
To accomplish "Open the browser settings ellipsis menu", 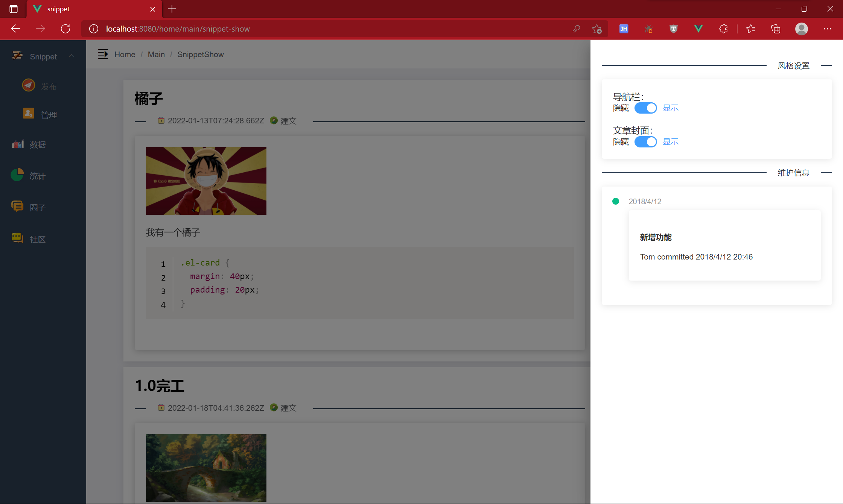I will tap(828, 29).
